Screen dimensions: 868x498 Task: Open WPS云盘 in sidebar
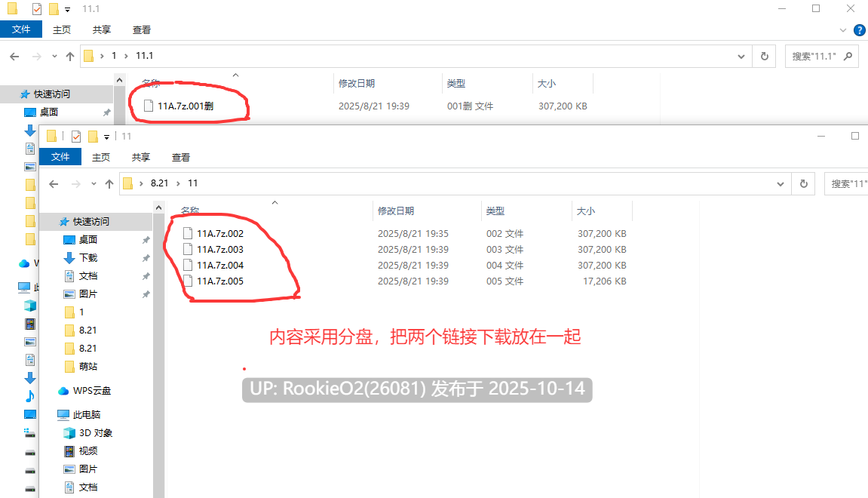pos(92,391)
